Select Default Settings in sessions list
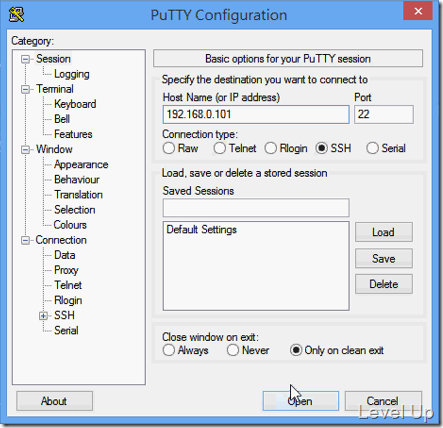 pyautogui.click(x=202, y=230)
